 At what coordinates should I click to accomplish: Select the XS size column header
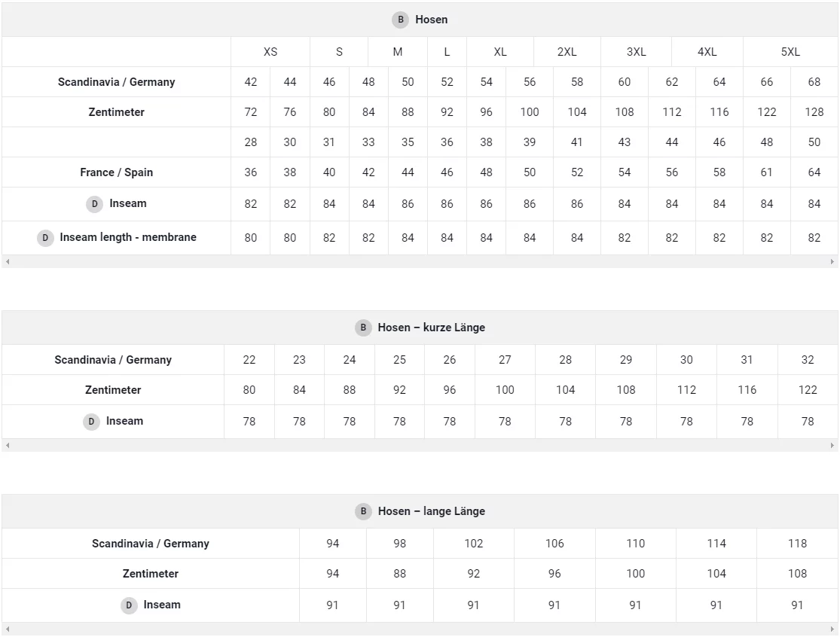click(x=270, y=52)
